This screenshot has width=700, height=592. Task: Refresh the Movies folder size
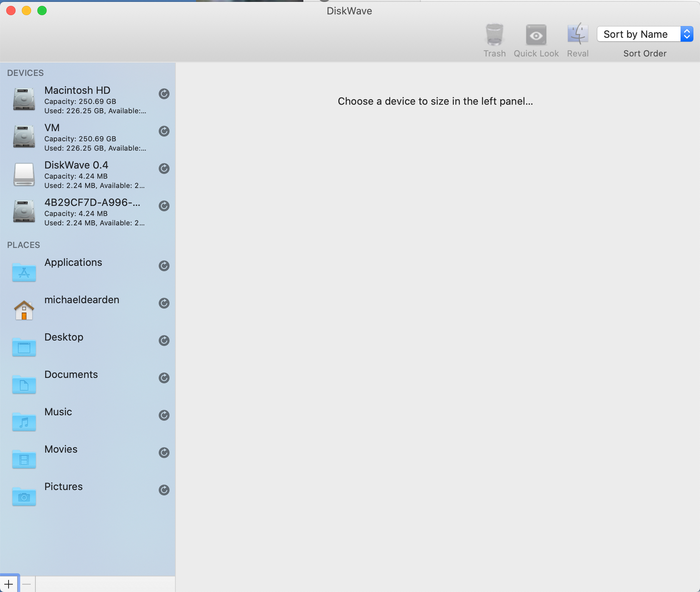click(164, 453)
